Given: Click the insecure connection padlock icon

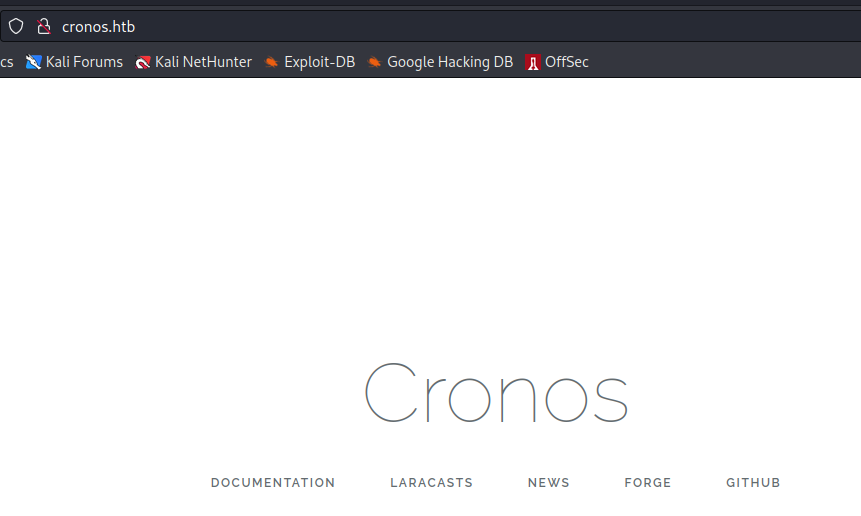Looking at the screenshot, I should coord(43,27).
